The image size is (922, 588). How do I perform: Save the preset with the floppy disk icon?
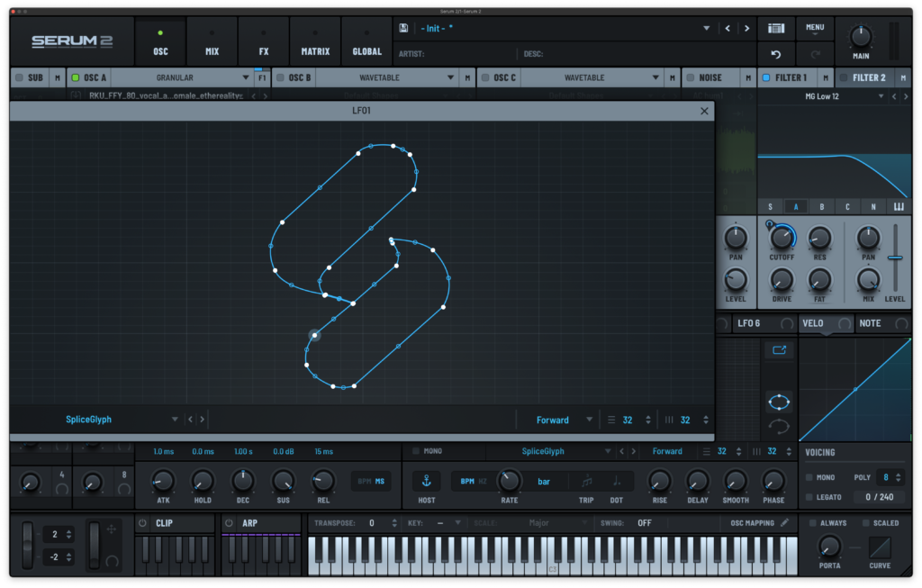(x=403, y=28)
